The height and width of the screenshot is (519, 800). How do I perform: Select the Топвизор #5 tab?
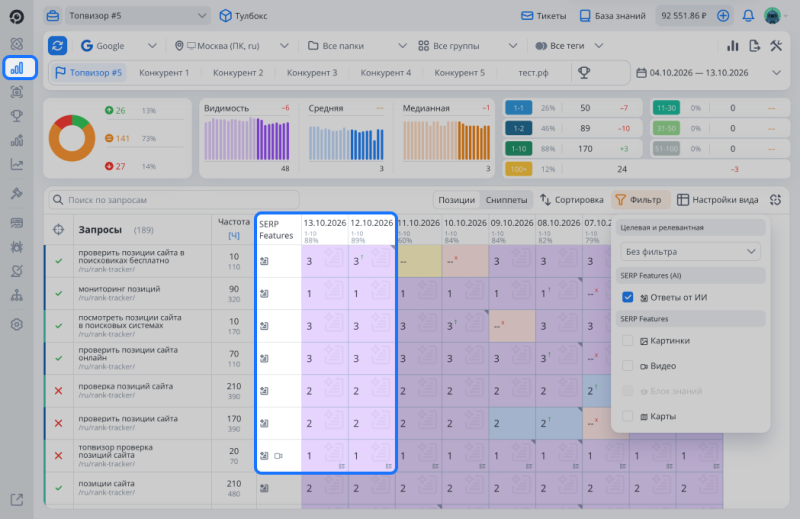click(x=88, y=72)
